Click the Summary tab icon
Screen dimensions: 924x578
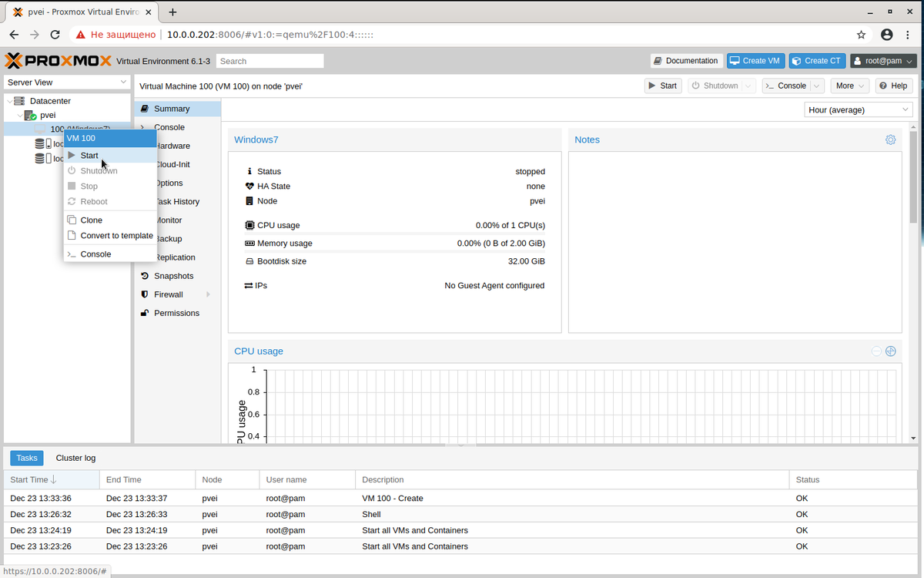[x=145, y=109]
